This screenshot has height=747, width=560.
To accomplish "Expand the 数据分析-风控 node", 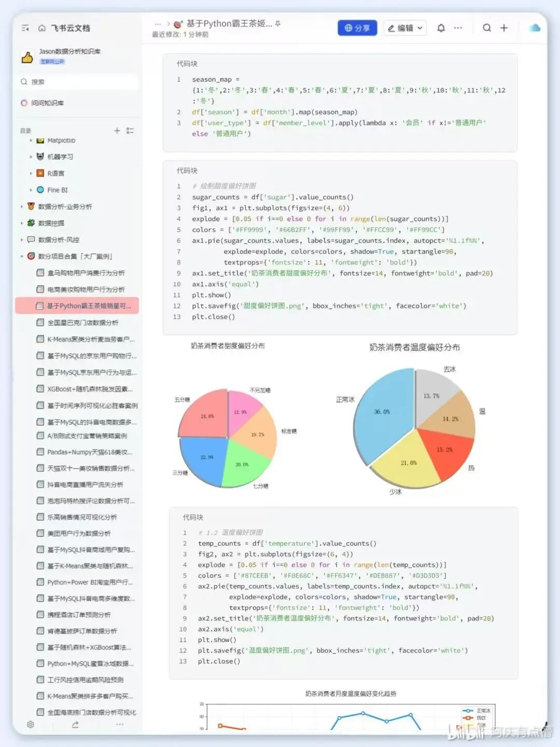I will 22,240.
